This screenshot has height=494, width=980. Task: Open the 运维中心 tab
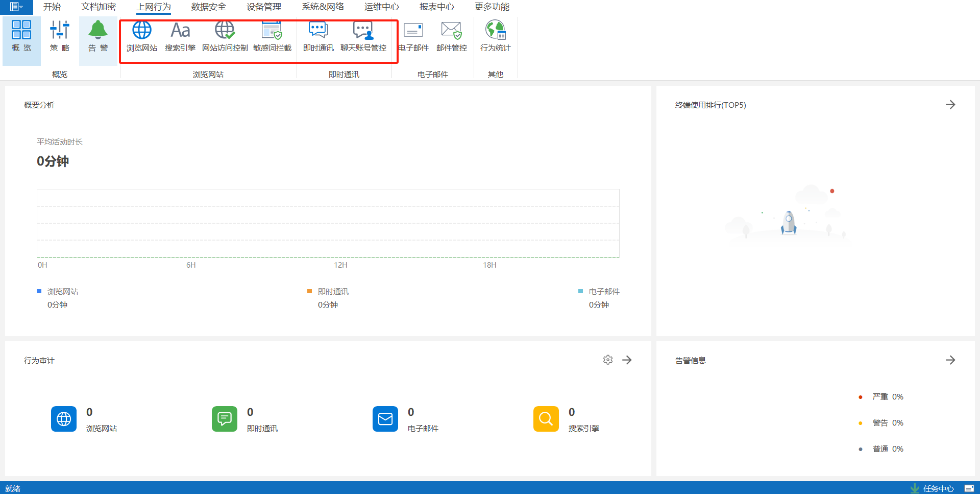(381, 7)
